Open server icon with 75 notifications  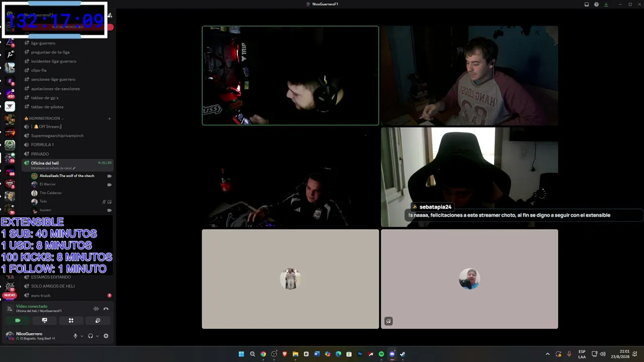click(10, 158)
